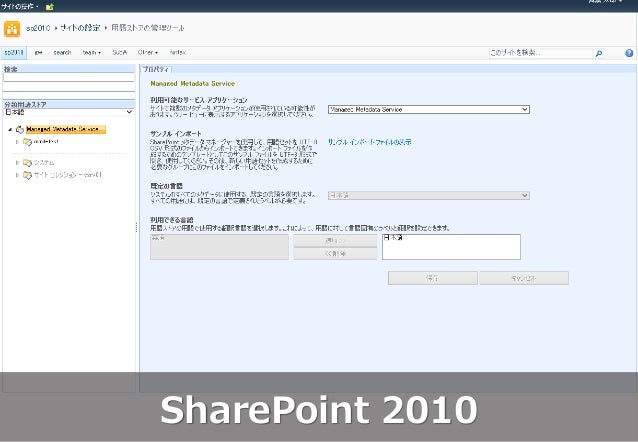
Task: Click the available languages left list box
Action: click(219, 247)
